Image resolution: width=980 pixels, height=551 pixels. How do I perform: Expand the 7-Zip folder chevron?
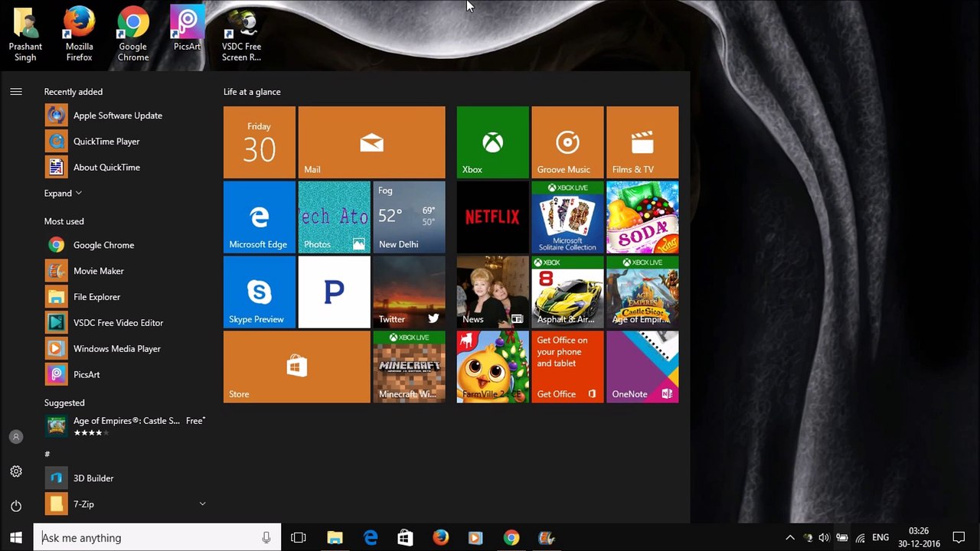(202, 504)
